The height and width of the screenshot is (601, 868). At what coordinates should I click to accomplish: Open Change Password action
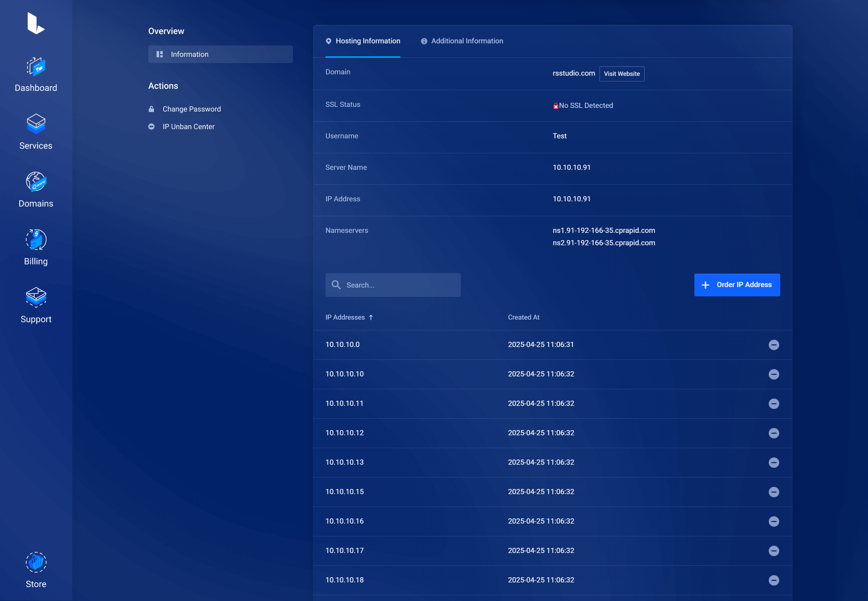click(x=192, y=109)
